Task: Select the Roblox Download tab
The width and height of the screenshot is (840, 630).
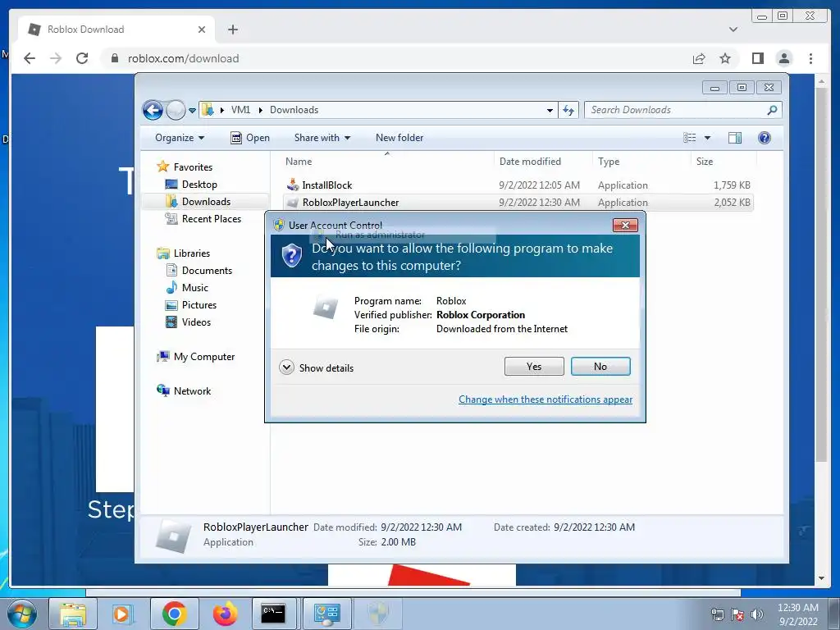Action: 115,30
